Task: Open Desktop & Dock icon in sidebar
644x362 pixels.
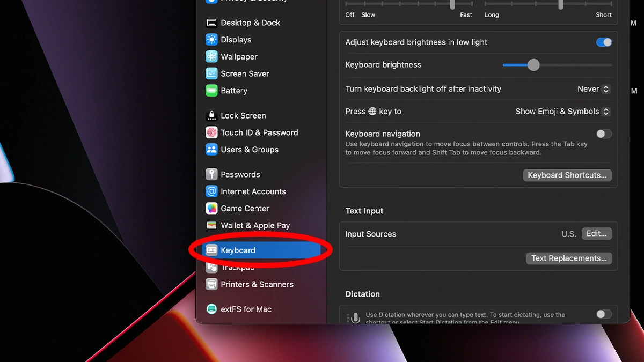Action: 211,23
